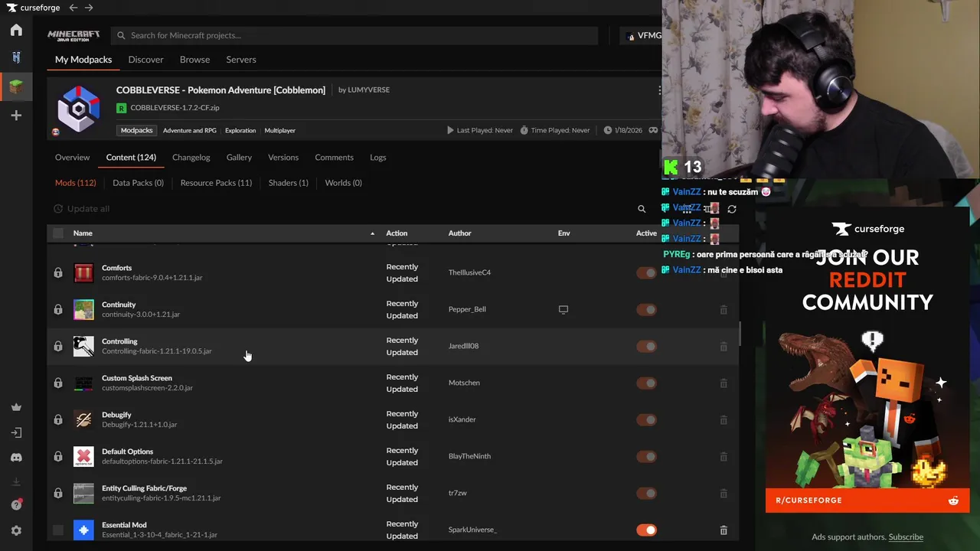Viewport: 980px width, 551px height.
Task: Open the Browse tab
Action: pyautogui.click(x=194, y=60)
